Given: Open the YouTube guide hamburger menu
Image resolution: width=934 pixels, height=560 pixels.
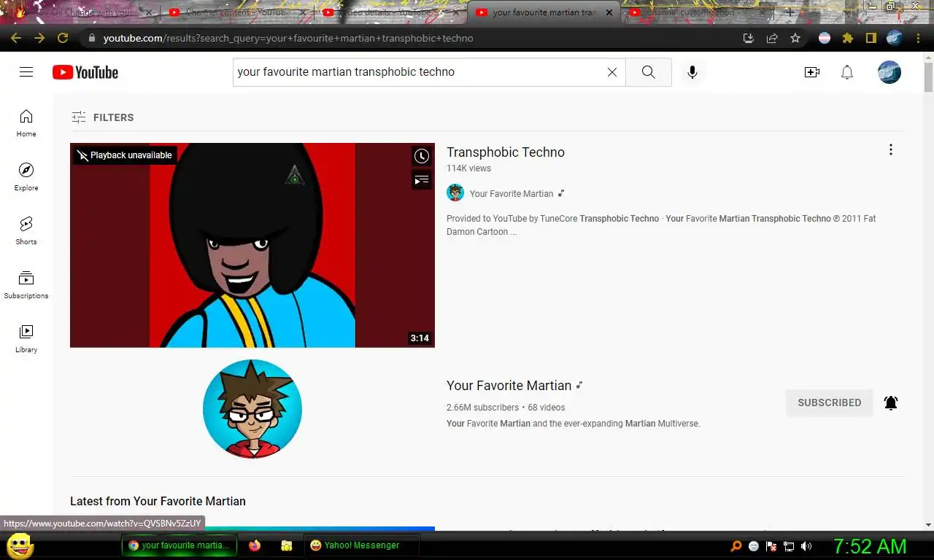Looking at the screenshot, I should click(26, 71).
